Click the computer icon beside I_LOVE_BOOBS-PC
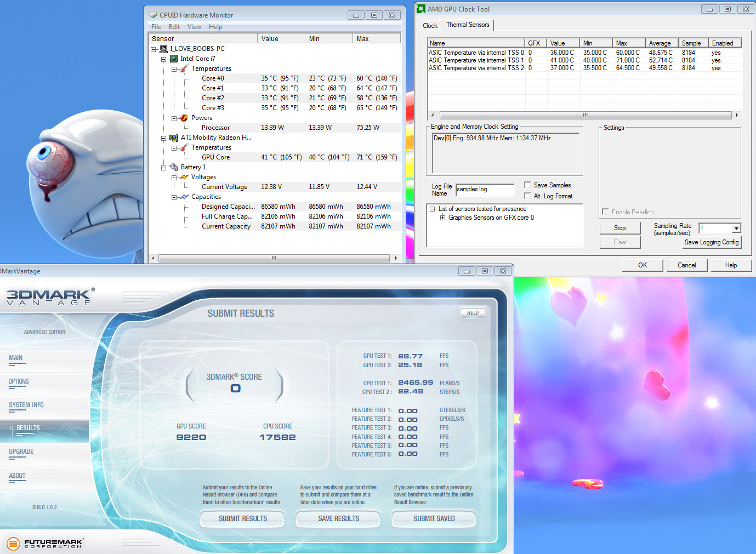The width and height of the screenshot is (756, 554). pyautogui.click(x=163, y=49)
